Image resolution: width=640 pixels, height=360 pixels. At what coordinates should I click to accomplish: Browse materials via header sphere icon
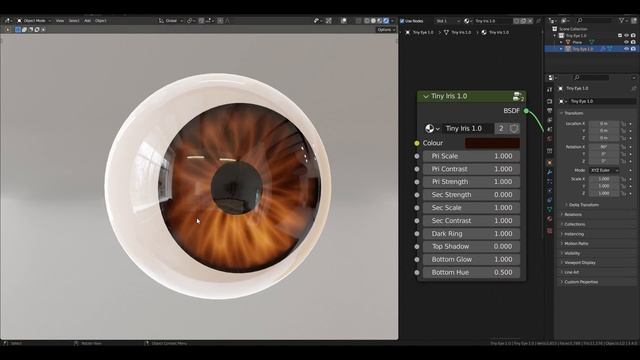point(468,21)
